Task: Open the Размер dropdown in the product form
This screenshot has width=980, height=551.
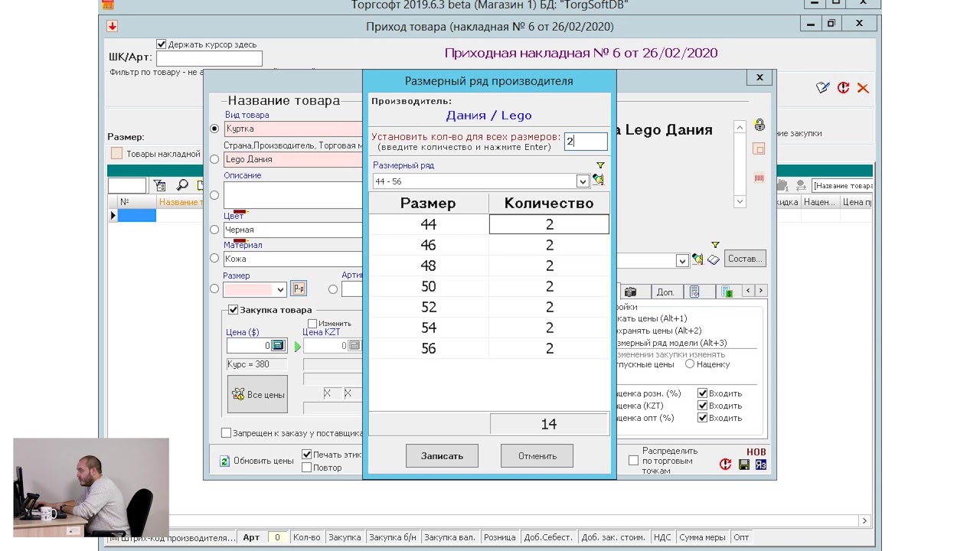Action: 280,289
